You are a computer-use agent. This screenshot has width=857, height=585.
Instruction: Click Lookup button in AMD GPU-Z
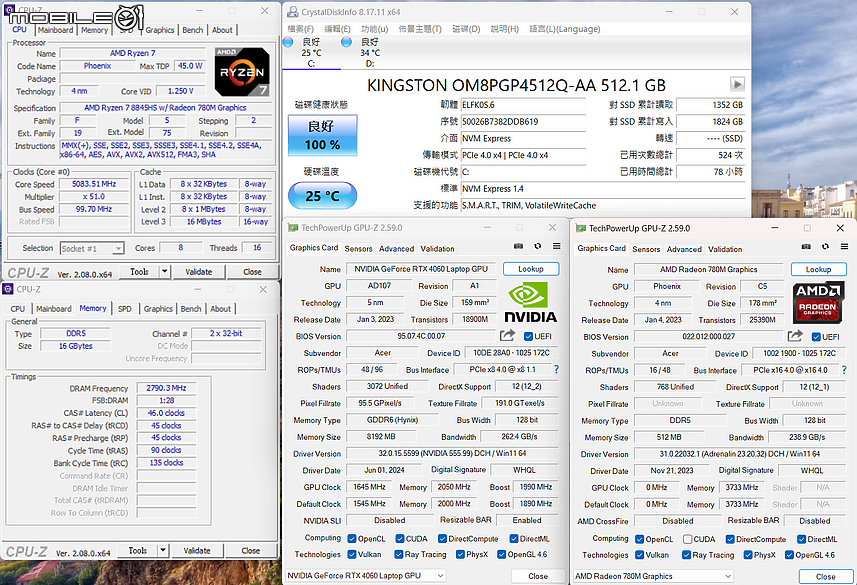coord(818,270)
